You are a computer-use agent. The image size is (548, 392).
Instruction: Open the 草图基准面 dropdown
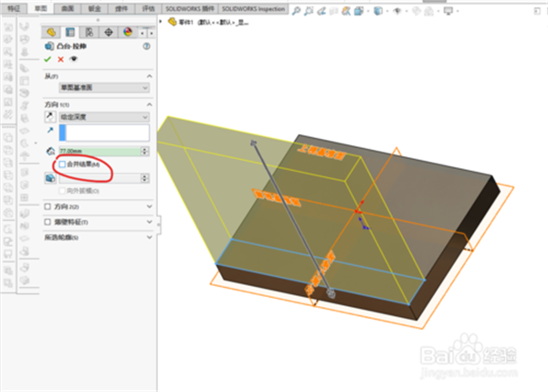(x=97, y=88)
